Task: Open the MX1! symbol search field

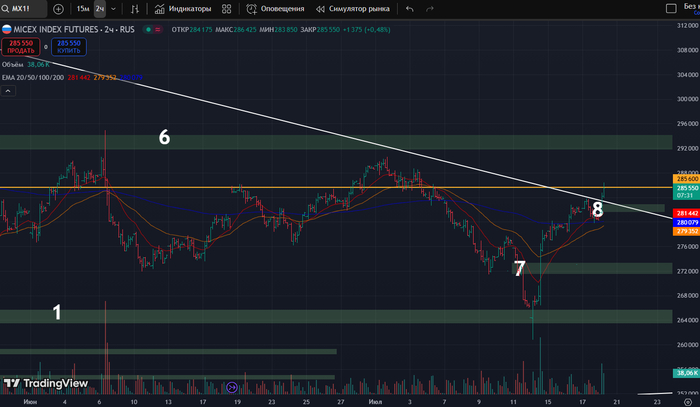Action: click(24, 9)
